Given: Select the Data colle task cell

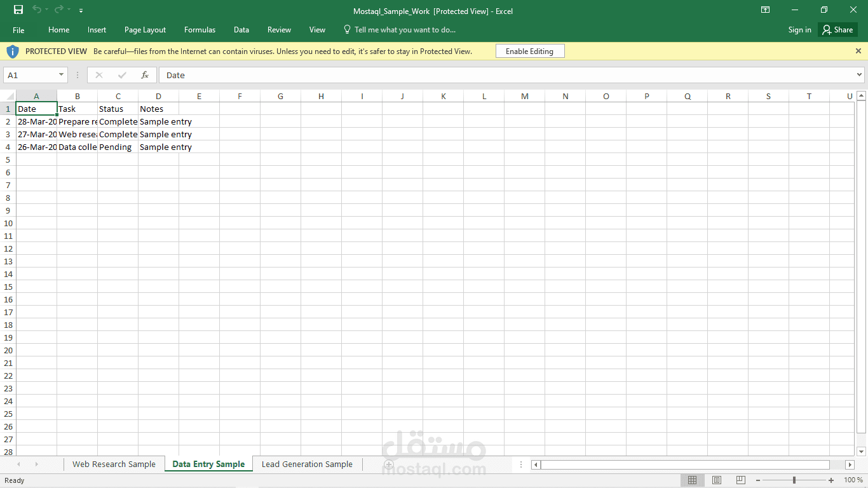Looking at the screenshot, I should tap(77, 147).
